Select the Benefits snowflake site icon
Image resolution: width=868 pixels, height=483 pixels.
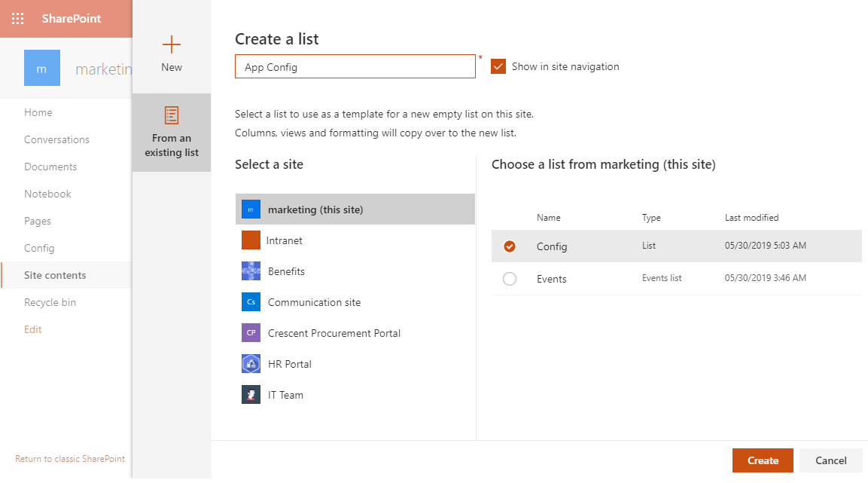point(251,271)
